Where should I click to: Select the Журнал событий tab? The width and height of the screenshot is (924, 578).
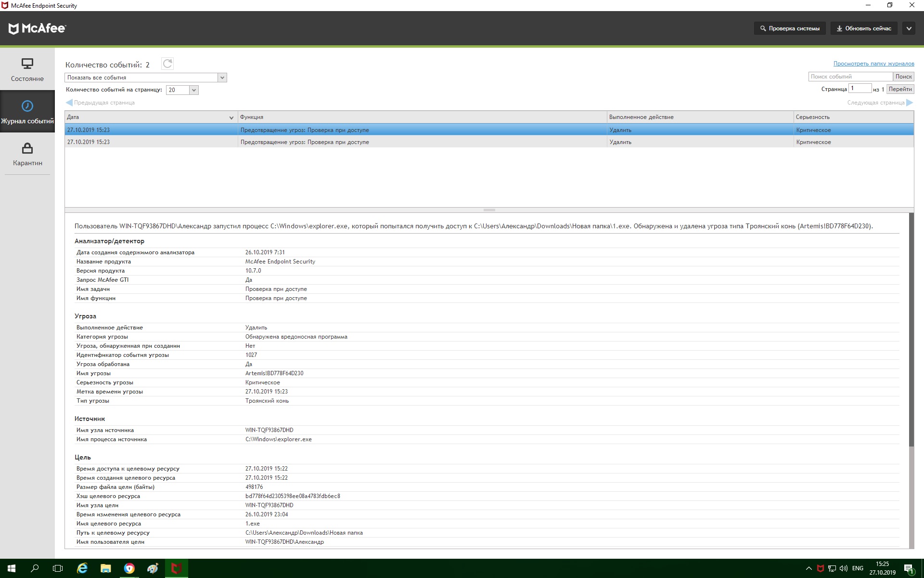[27, 112]
